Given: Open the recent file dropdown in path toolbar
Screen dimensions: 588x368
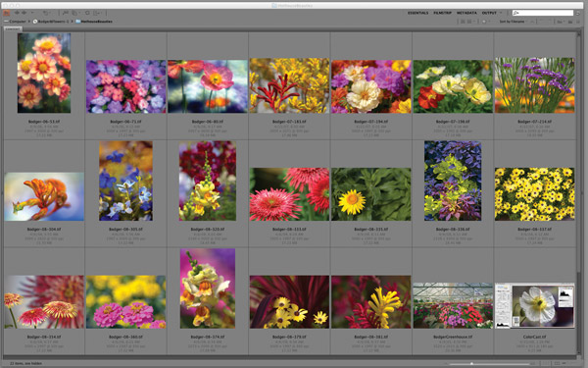Looking at the screenshot, I should [x=561, y=22].
